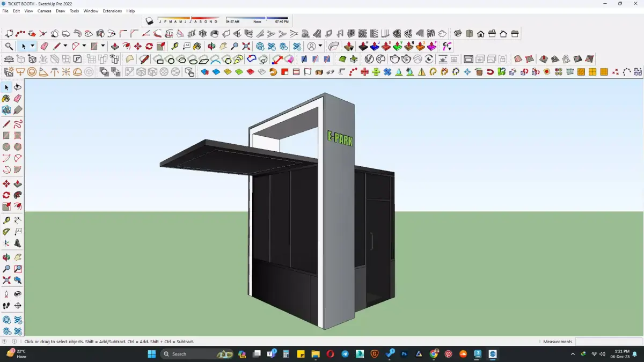Screen dimensions: 644x362
Task: Choose the Pan tool
Action: (x=222, y=46)
